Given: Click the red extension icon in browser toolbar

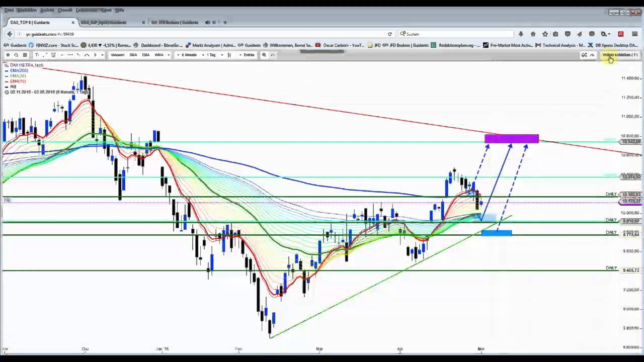Looking at the screenshot, I should [620, 34].
